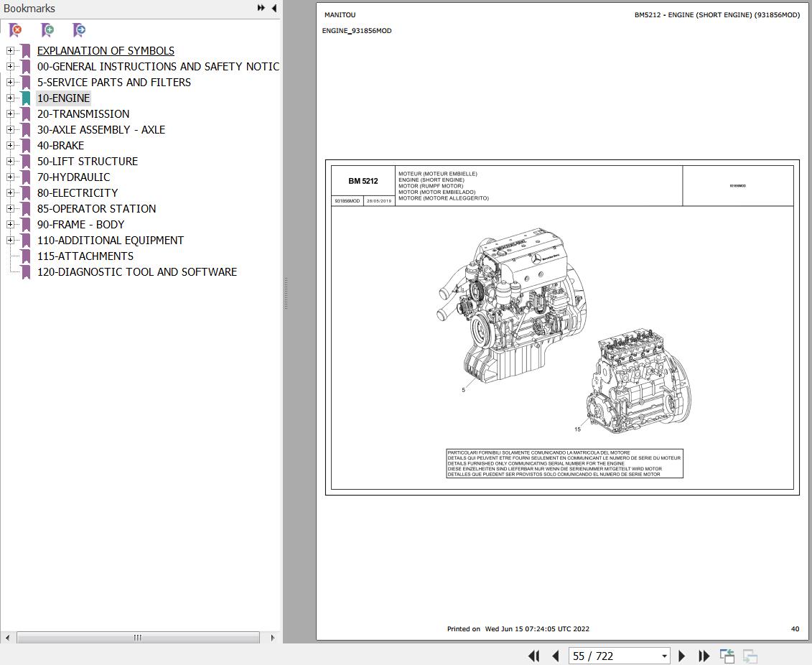Click the greyed next view icon

[x=750, y=656]
